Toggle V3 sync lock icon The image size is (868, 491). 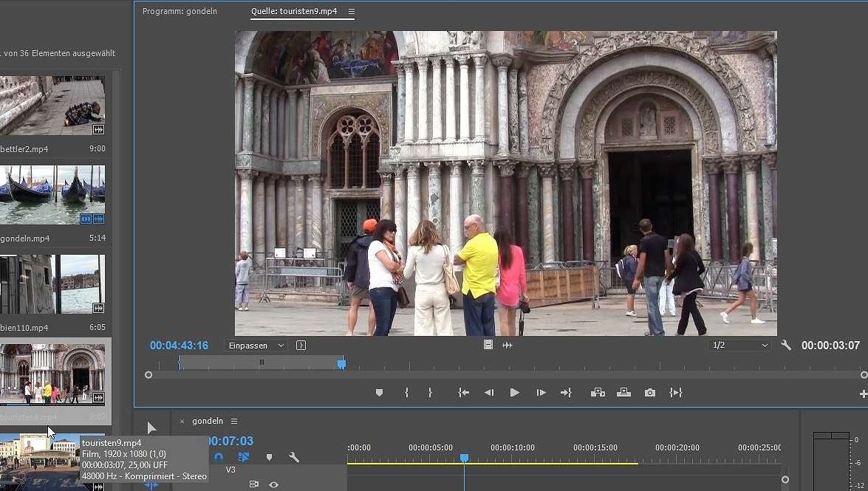[x=254, y=484]
